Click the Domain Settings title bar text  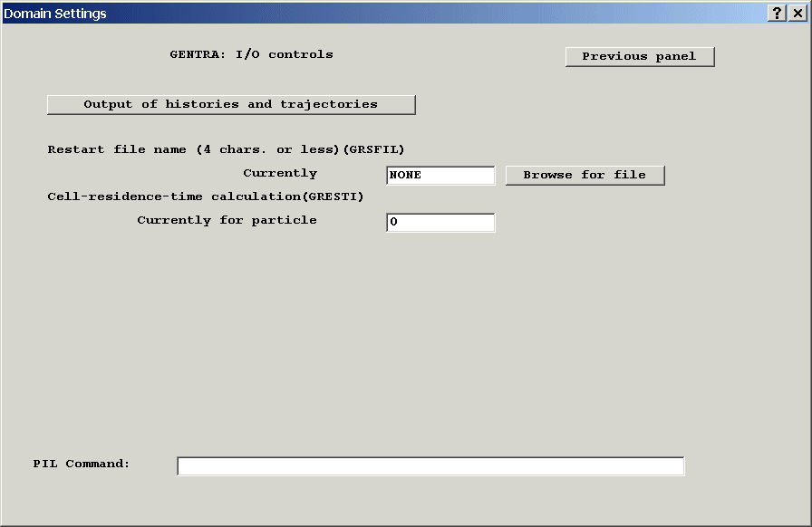click(56, 13)
